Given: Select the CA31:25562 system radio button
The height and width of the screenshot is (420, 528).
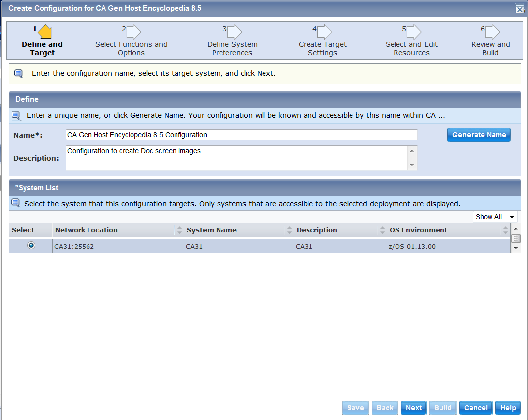Looking at the screenshot, I should click(x=31, y=246).
